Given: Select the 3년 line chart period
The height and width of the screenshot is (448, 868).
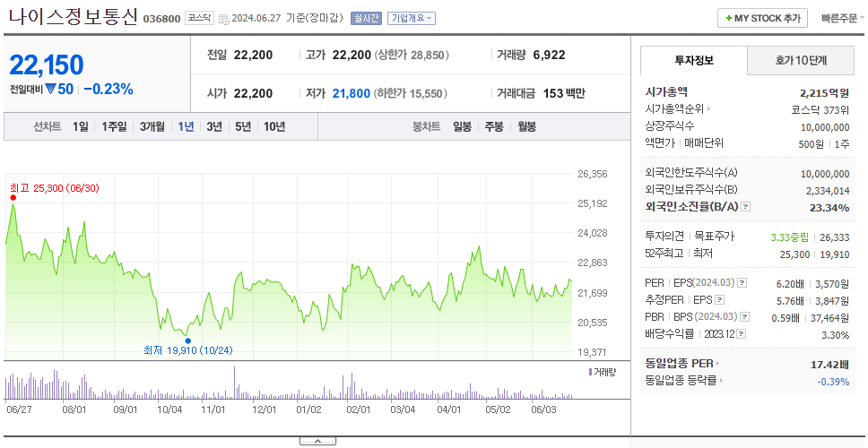Looking at the screenshot, I should pyautogui.click(x=214, y=126).
